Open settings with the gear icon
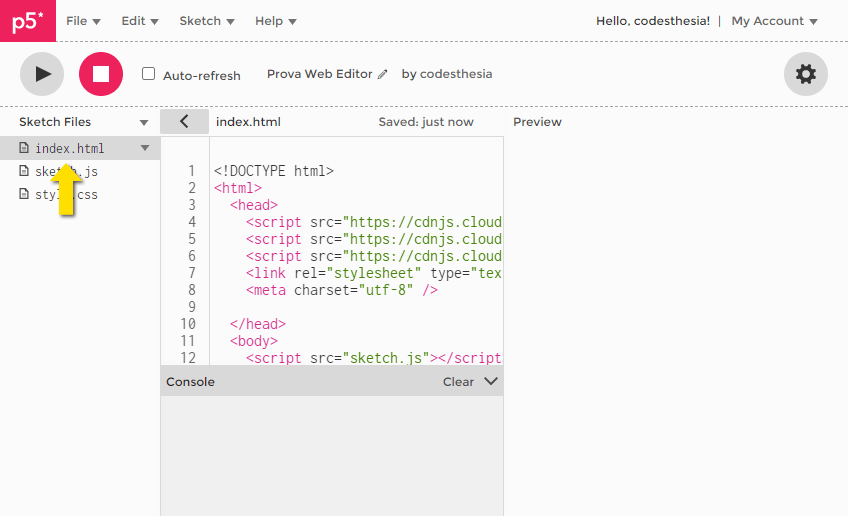848x516 pixels. tap(805, 74)
